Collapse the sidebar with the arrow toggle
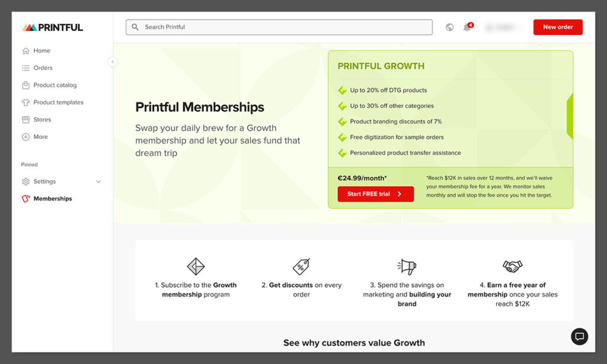Viewport: 607px width, 364px height. [x=113, y=62]
